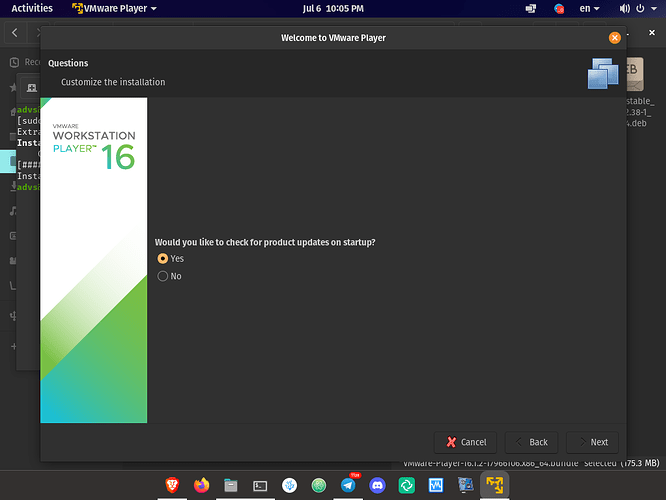The width and height of the screenshot is (666, 500).
Task: Select the Yes radio option for updates
Action: click(x=171, y=258)
